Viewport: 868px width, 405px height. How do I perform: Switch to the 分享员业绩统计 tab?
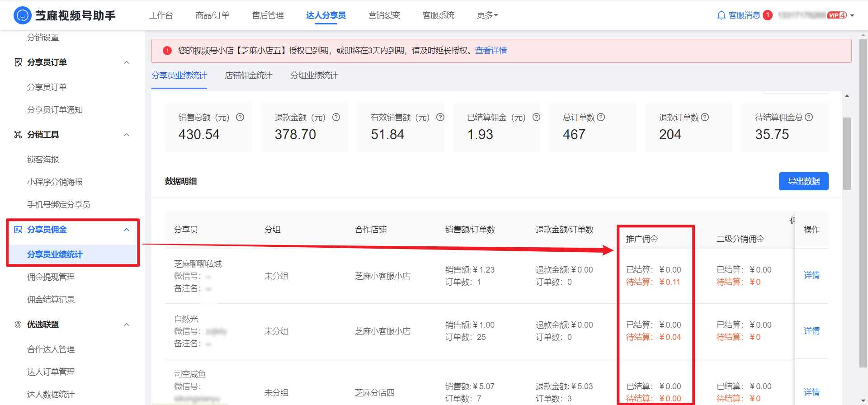(x=179, y=75)
